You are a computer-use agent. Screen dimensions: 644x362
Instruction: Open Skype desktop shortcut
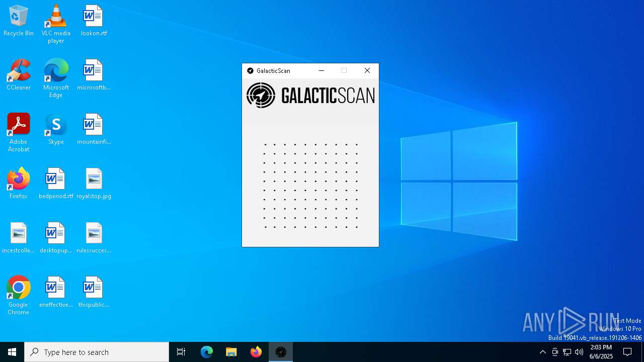[56, 130]
